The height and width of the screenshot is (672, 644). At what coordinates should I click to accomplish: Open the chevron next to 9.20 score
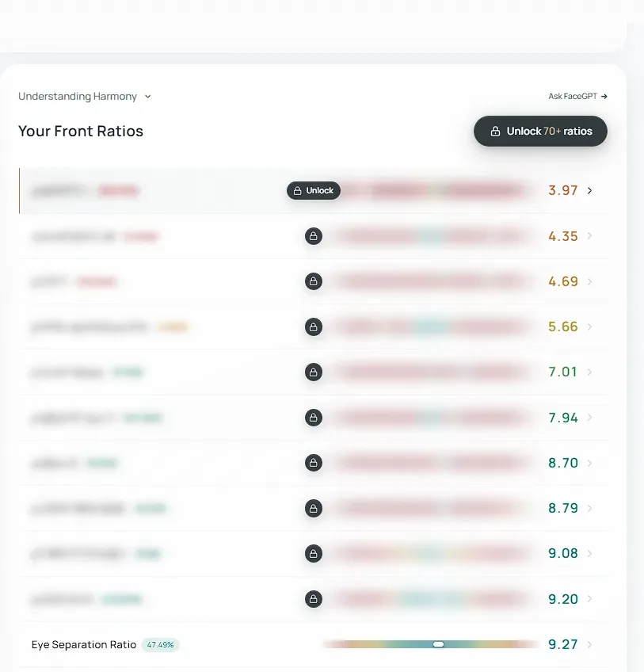tap(589, 599)
